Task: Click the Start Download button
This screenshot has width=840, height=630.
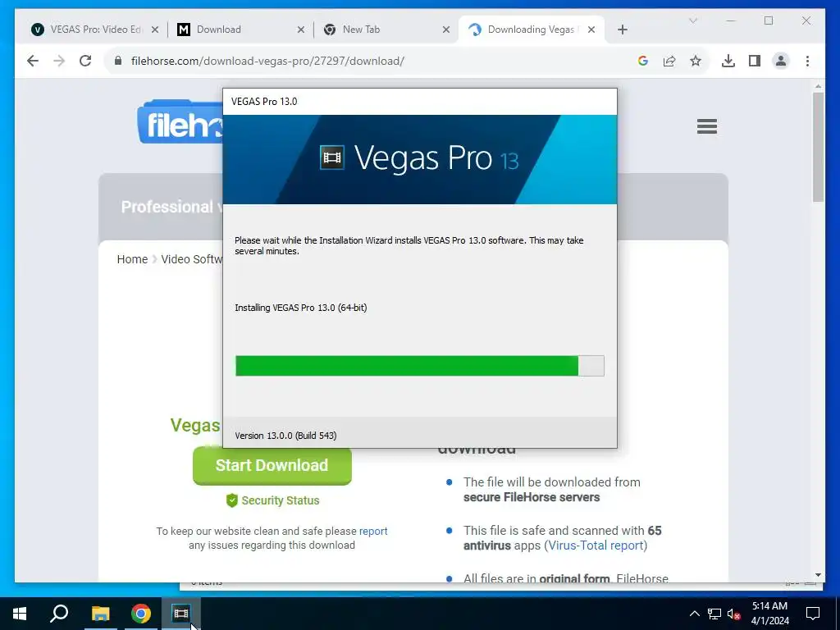Action: (272, 465)
